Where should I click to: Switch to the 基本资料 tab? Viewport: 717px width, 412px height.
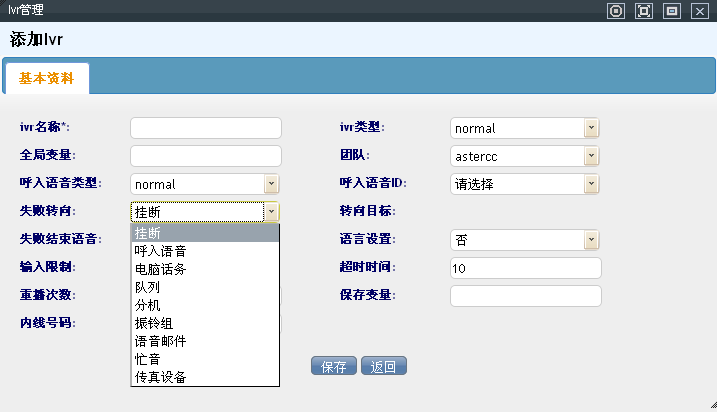(x=46, y=78)
